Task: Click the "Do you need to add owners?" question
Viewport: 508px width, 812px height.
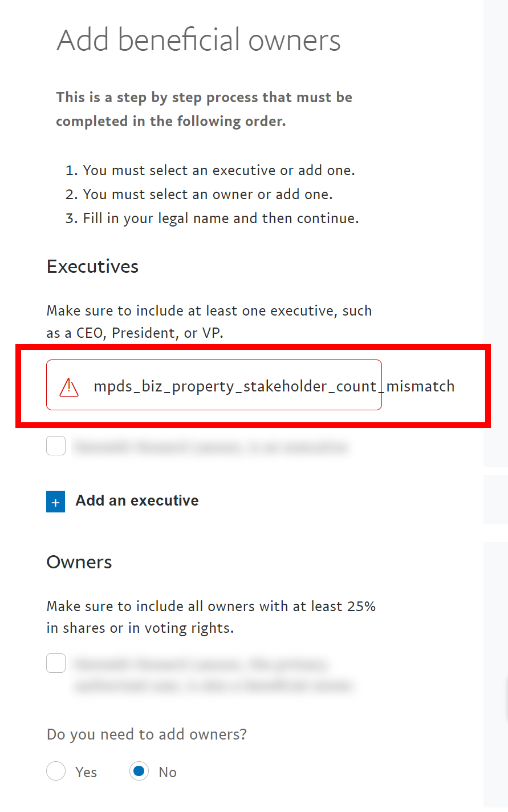Action: point(147,734)
